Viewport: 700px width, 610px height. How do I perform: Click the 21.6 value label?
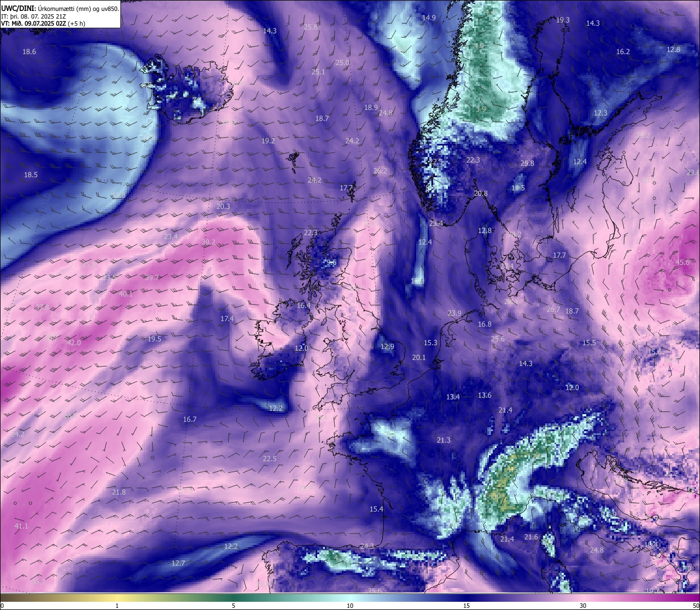point(531,537)
